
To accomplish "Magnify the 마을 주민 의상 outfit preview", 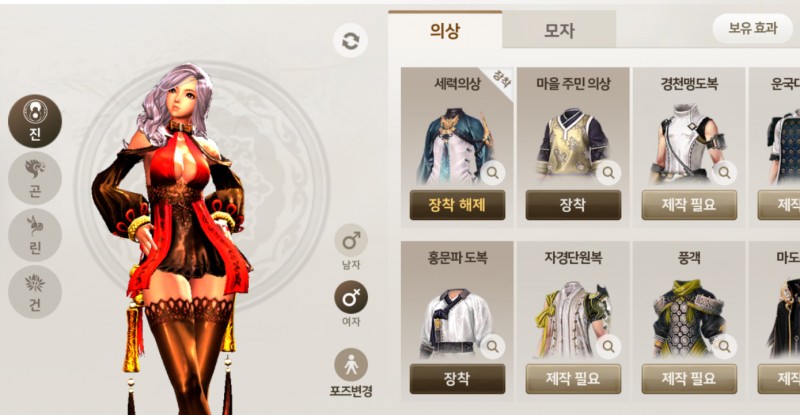I will 608,173.
